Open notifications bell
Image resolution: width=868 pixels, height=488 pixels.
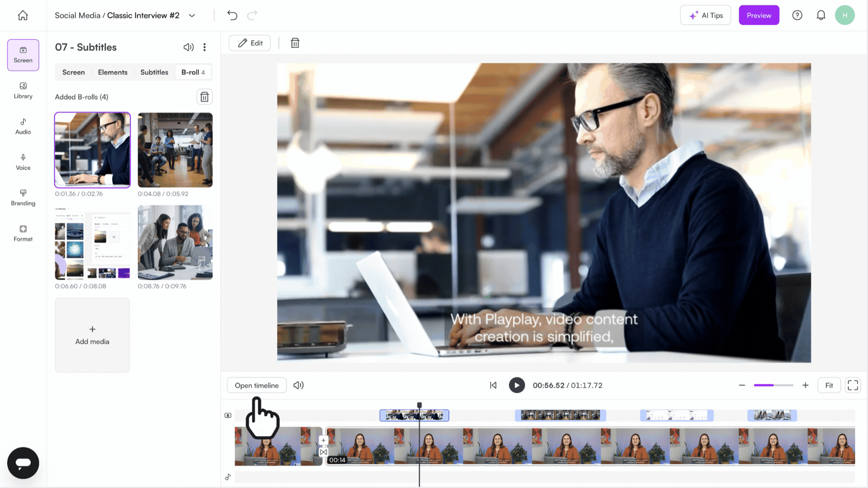click(x=821, y=15)
